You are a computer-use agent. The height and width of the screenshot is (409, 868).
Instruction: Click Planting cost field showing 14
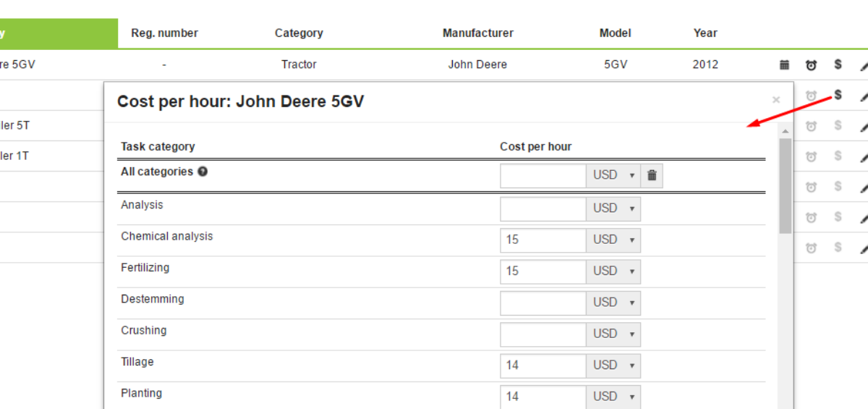(x=543, y=397)
